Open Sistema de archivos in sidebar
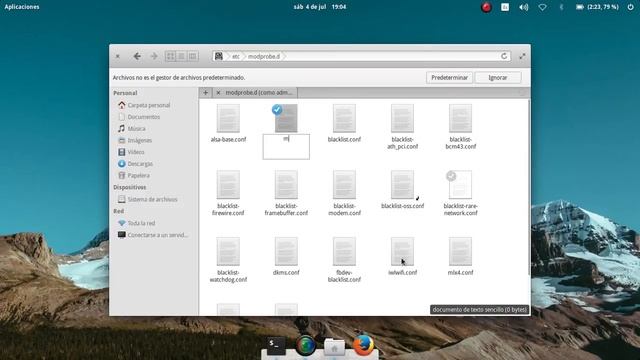 (x=153, y=199)
